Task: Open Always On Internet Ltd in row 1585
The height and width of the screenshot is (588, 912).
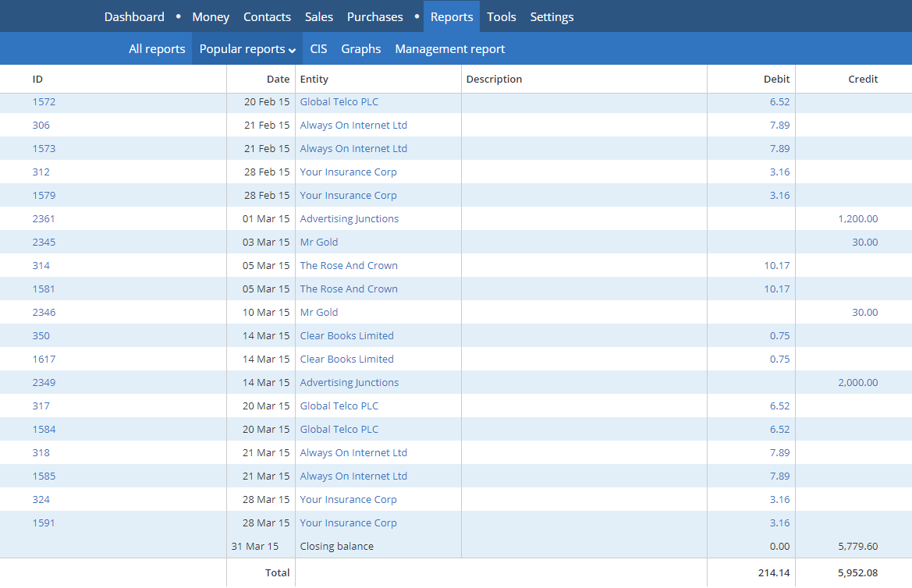Action: [x=353, y=476]
